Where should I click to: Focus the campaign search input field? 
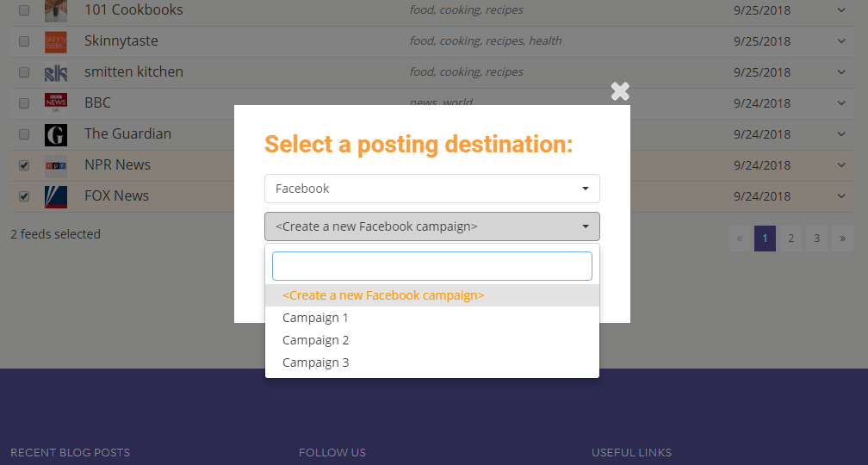click(431, 266)
